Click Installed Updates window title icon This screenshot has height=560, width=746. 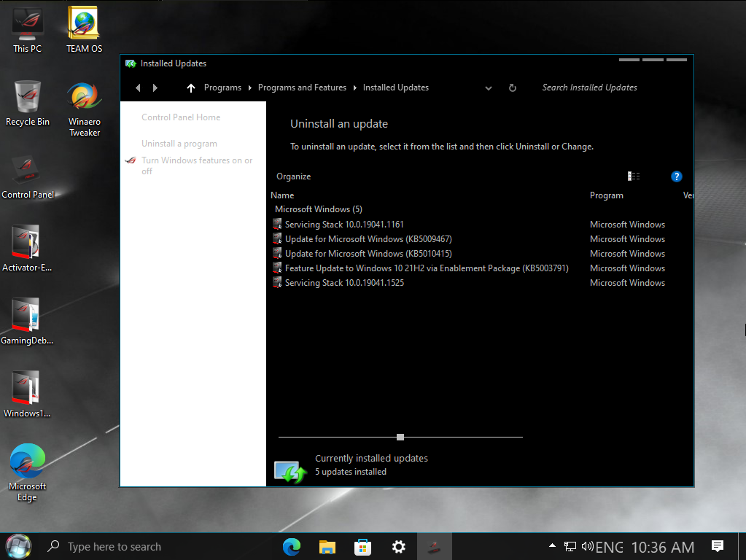[131, 63]
